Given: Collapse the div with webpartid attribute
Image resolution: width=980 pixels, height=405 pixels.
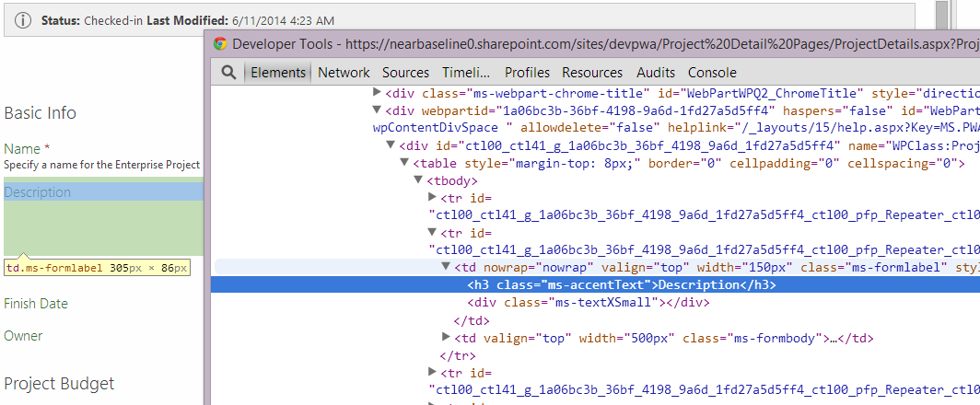Looking at the screenshot, I should coord(376,110).
